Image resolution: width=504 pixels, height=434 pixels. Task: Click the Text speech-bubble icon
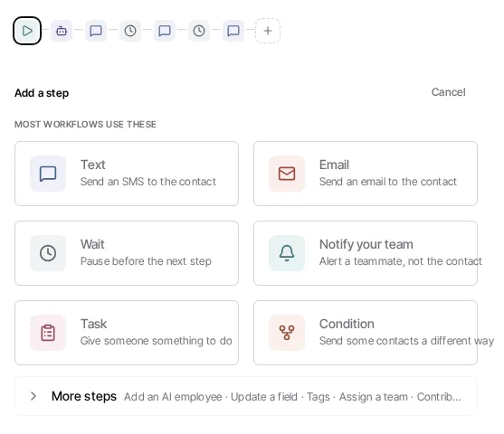48,174
